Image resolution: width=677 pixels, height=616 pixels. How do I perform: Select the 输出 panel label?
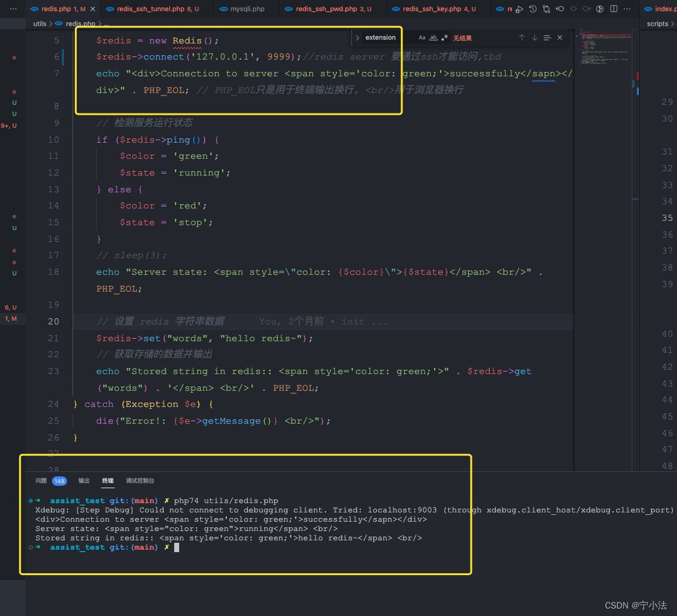pyautogui.click(x=84, y=481)
